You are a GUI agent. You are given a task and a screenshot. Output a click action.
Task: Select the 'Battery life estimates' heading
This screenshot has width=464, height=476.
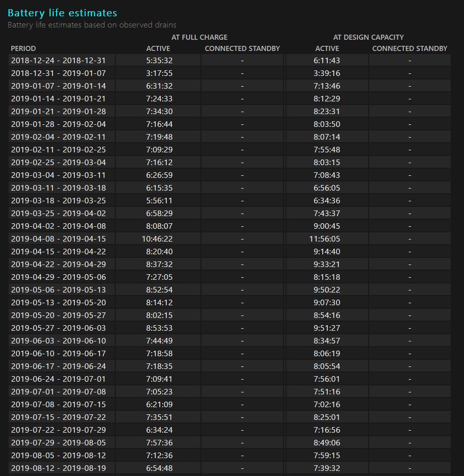click(62, 13)
